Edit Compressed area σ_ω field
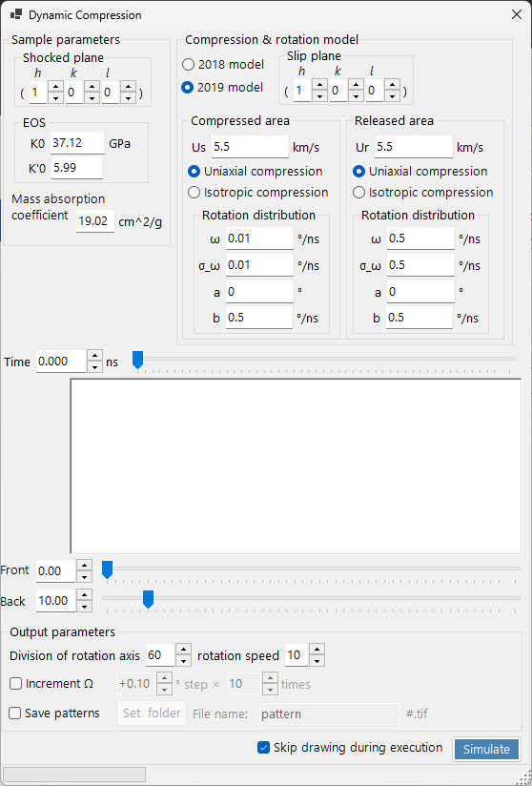 (x=259, y=264)
